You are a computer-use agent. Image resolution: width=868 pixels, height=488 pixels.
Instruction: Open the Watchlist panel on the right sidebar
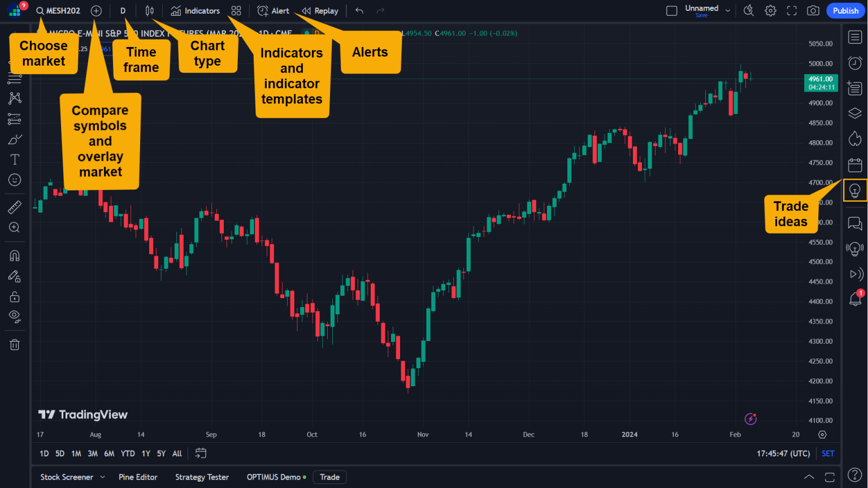[854, 37]
